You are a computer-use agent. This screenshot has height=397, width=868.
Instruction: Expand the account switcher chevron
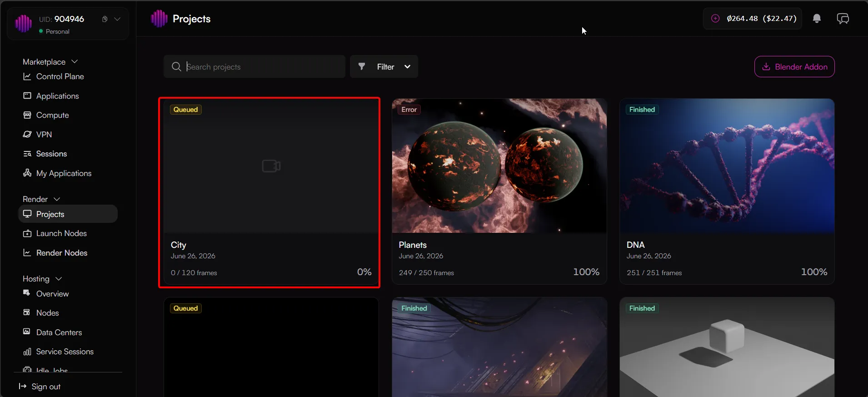point(117,19)
